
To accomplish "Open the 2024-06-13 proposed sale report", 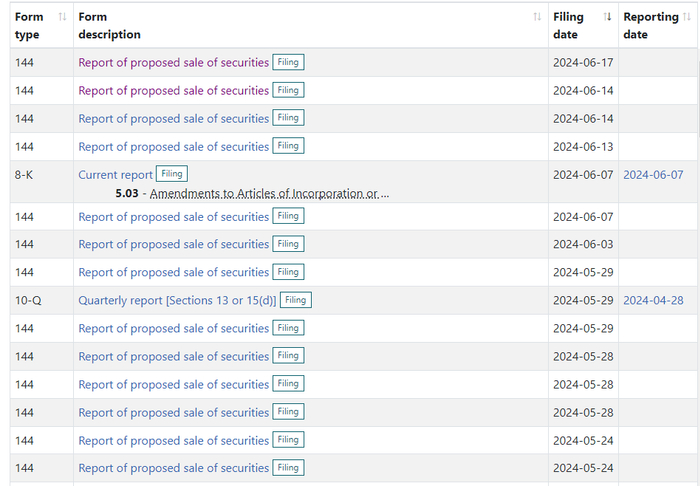I will coord(173,146).
